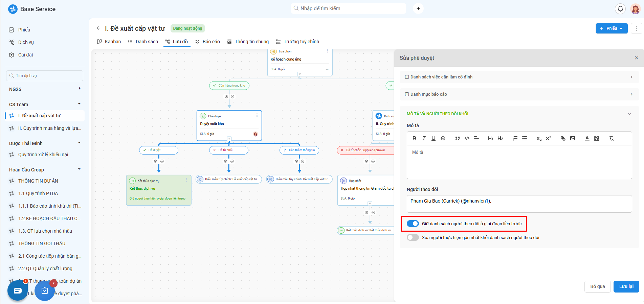644x304 pixels.
Task: Expand Danh sách việc cần làm cố định
Action: [519, 77]
